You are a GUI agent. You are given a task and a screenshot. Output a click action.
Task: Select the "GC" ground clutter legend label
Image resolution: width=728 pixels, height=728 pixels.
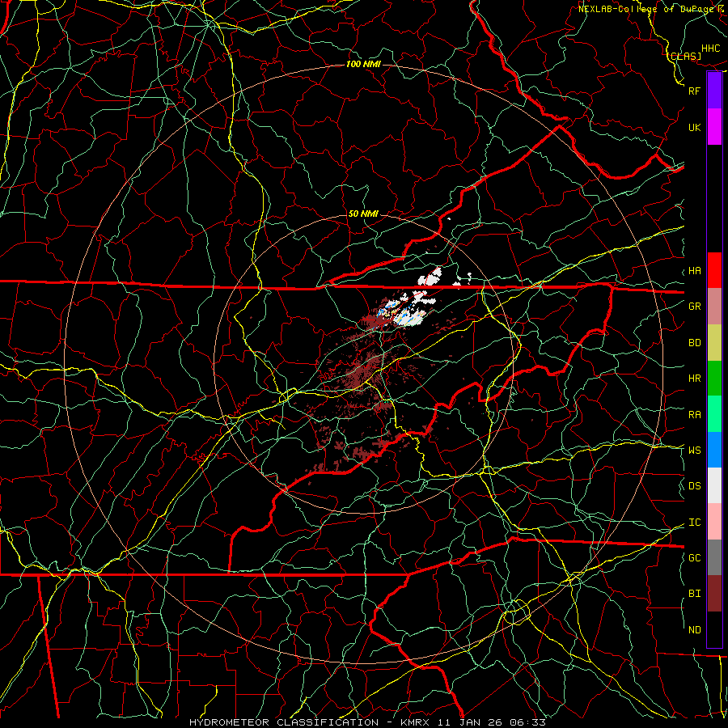694,558
